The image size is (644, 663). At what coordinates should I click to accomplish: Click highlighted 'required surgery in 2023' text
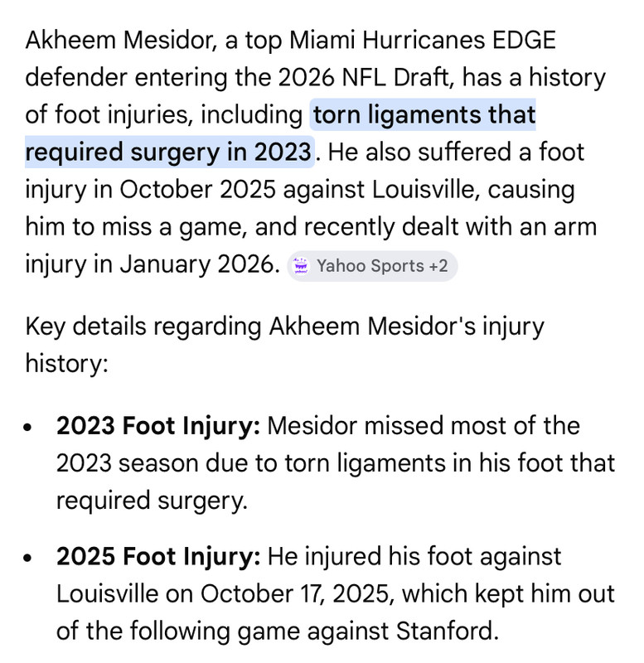168,152
